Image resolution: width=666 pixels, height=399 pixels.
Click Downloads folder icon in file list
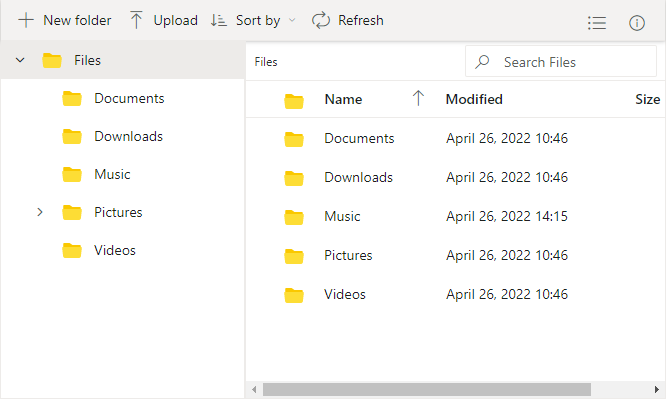click(294, 178)
